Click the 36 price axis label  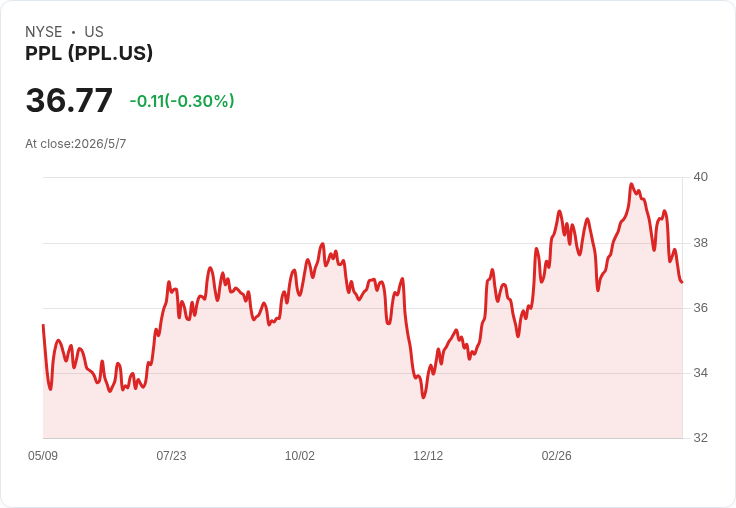click(x=700, y=308)
